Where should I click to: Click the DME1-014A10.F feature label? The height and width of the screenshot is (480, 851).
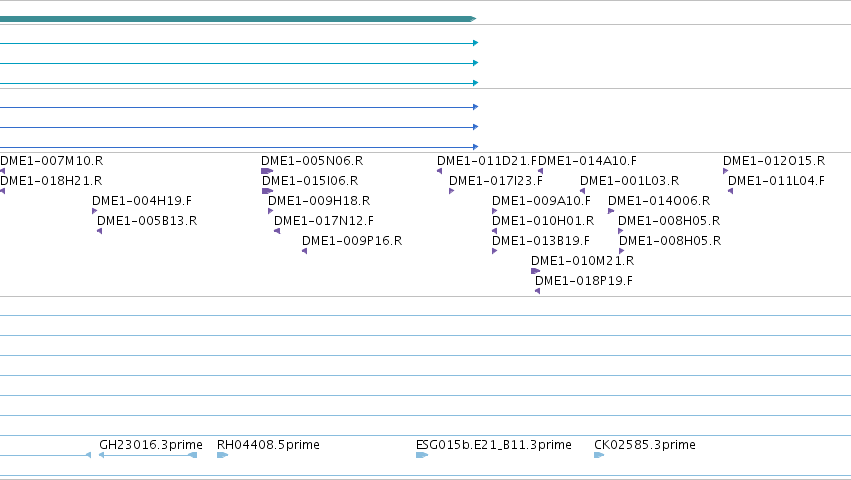[x=587, y=161]
